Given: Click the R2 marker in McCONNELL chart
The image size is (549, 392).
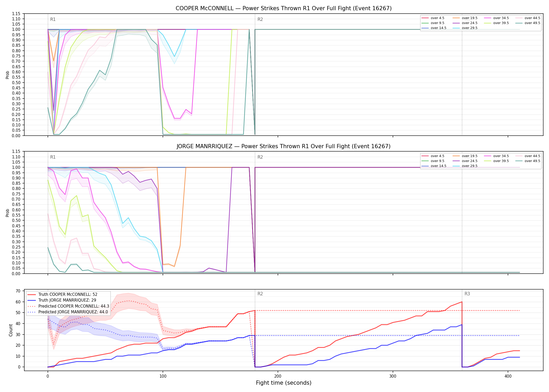Looking at the screenshot, I should click(260, 19).
